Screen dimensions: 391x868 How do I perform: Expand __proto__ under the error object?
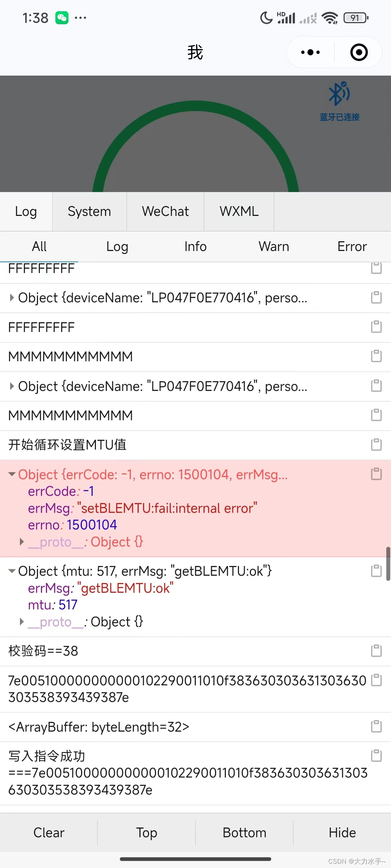22,542
